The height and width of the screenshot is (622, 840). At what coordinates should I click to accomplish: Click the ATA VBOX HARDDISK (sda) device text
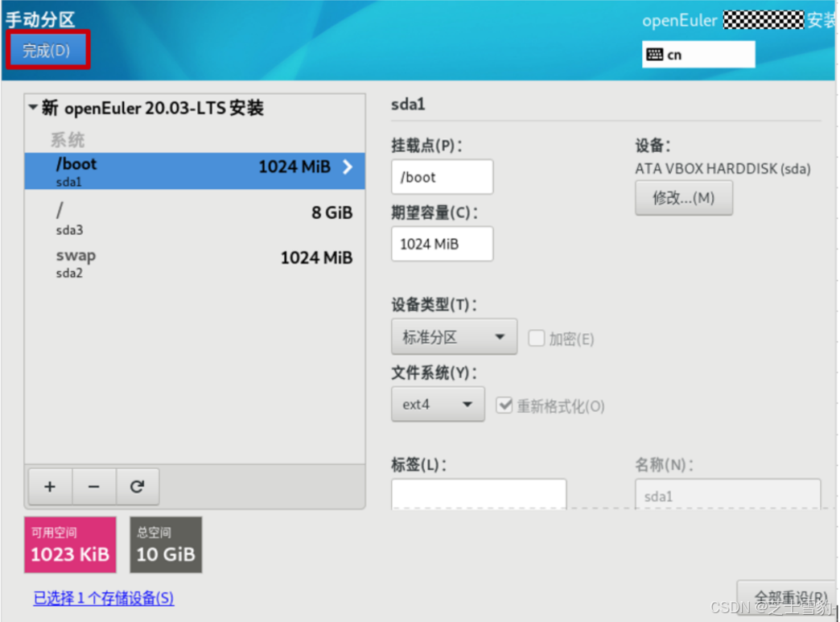pyautogui.click(x=723, y=169)
